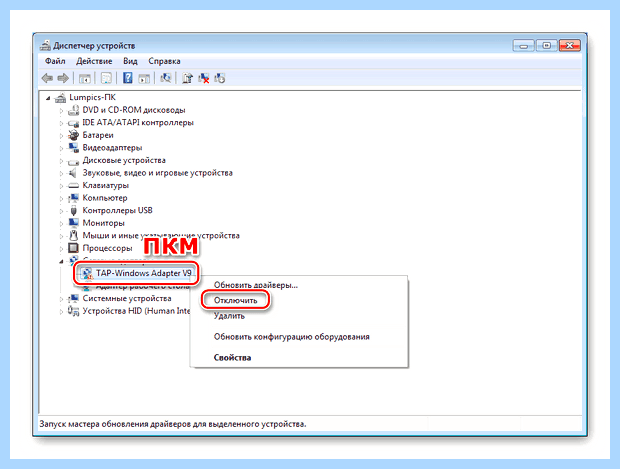Select the Компьютер tree row
Image resolution: width=620 pixels, height=469 pixels.
pos(105,198)
